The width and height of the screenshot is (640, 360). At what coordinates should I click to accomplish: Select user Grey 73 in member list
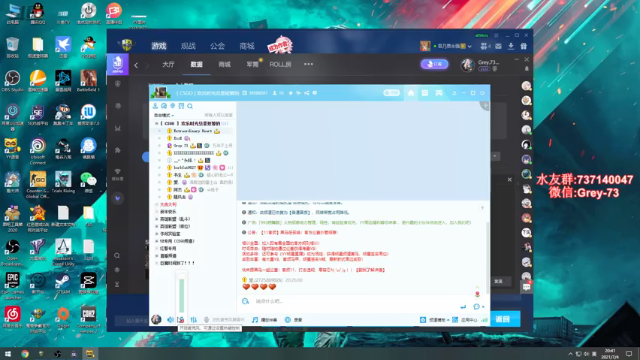pyautogui.click(x=180, y=145)
